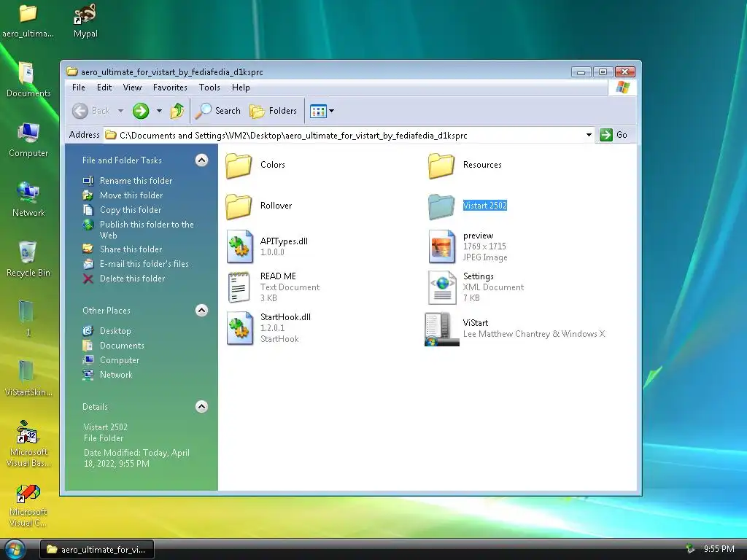Screen dimensions: 747x560
Task: Toggle the Folders pane button
Action: click(273, 111)
